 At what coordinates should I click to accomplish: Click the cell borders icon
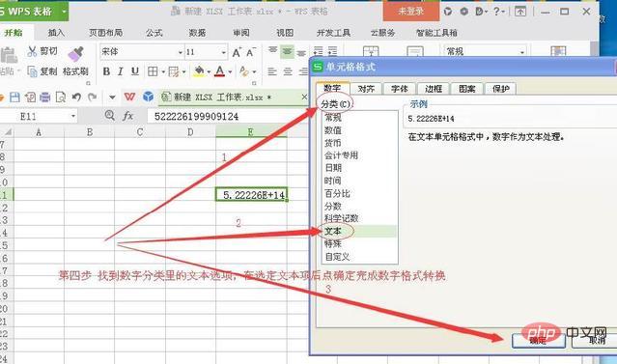tap(153, 71)
